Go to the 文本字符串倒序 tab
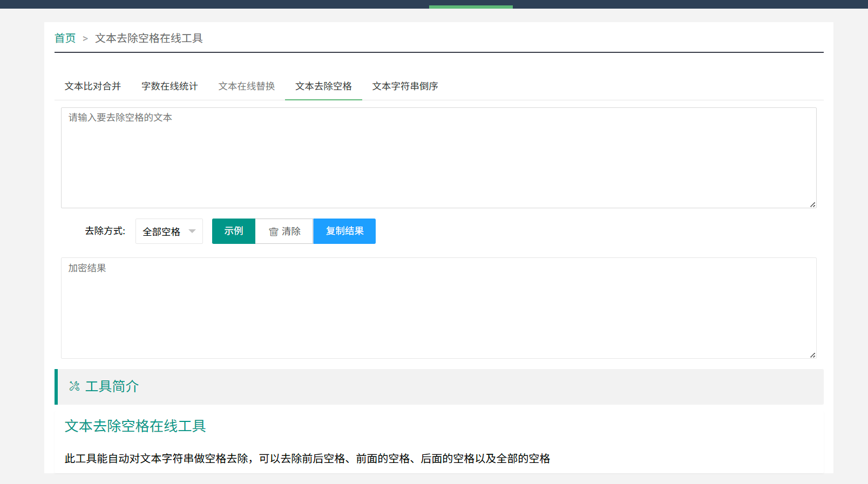This screenshot has width=868, height=484. click(x=405, y=86)
